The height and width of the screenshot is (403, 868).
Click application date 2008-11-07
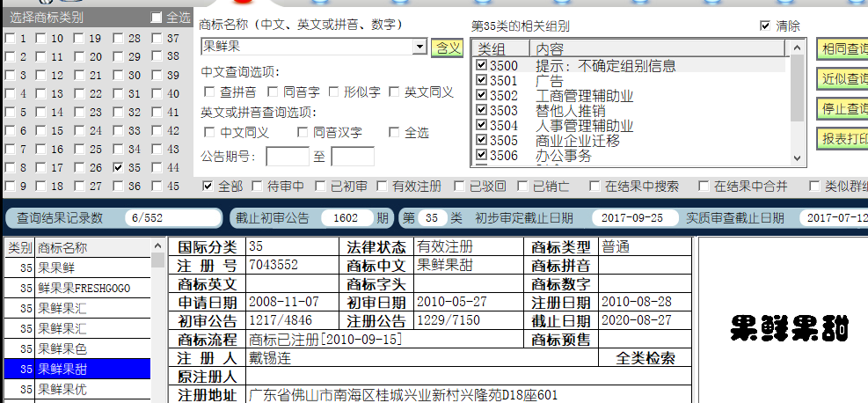click(284, 302)
